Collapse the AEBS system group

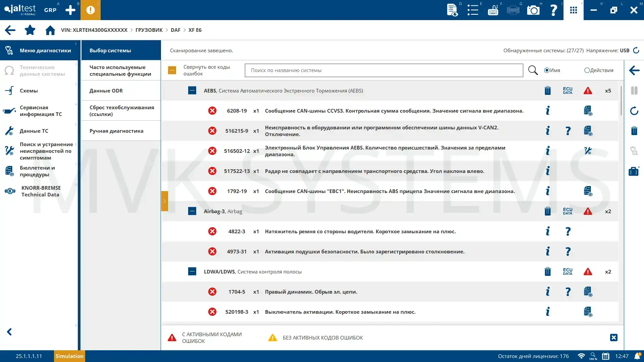pyautogui.click(x=192, y=90)
